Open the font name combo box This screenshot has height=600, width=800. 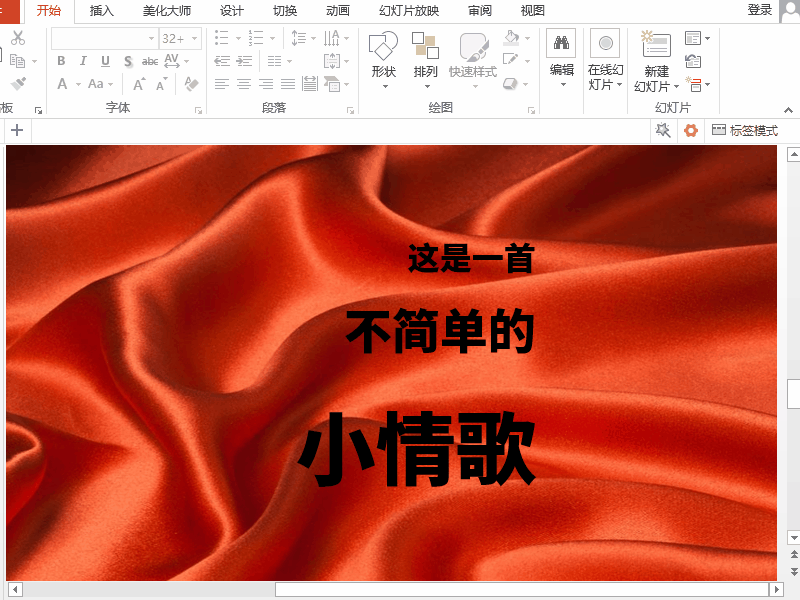click(x=105, y=38)
